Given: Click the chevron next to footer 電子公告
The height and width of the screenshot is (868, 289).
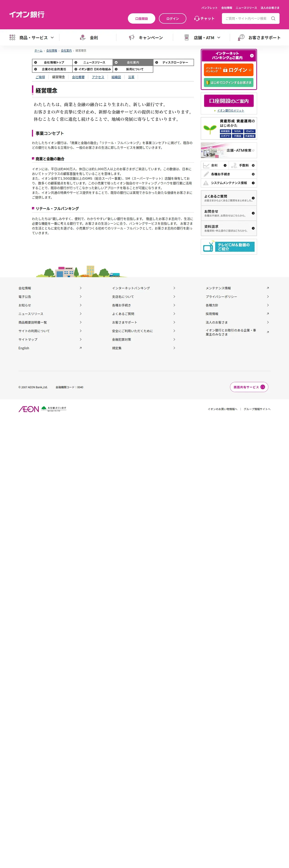Looking at the screenshot, I should point(81,297).
